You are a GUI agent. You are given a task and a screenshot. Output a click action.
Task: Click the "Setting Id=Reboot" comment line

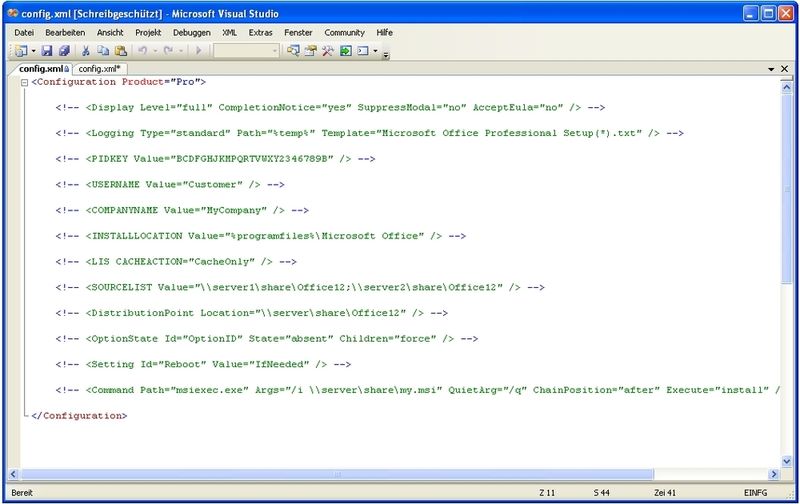pos(203,364)
